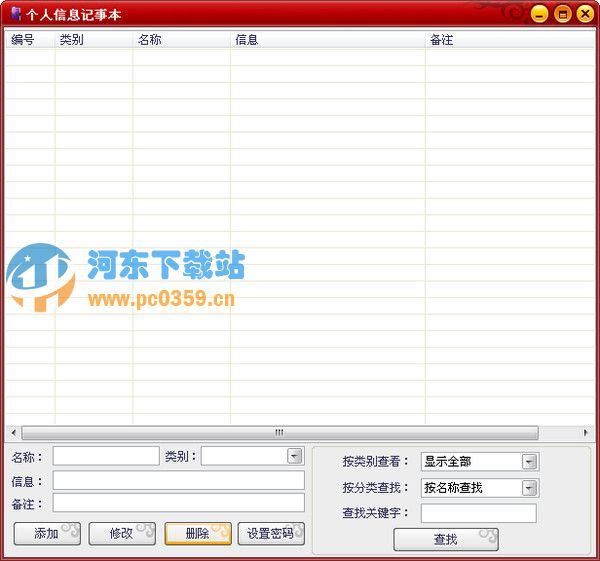
Task: Focus the 名称 input field
Action: (x=106, y=456)
